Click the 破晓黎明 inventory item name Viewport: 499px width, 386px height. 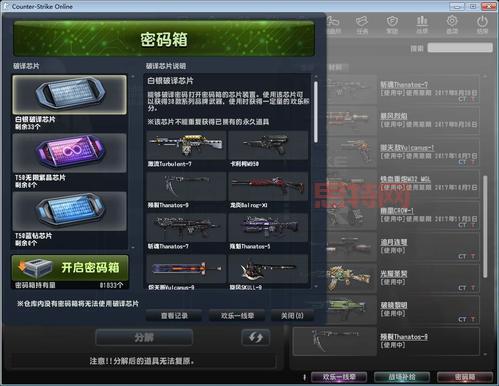click(394, 305)
